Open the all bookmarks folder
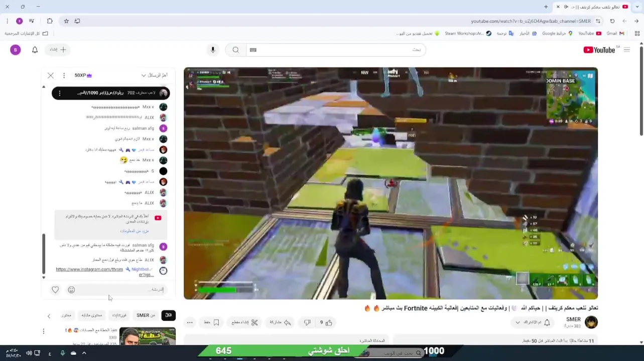Screen dimensions: 644x361 tap(27, 34)
